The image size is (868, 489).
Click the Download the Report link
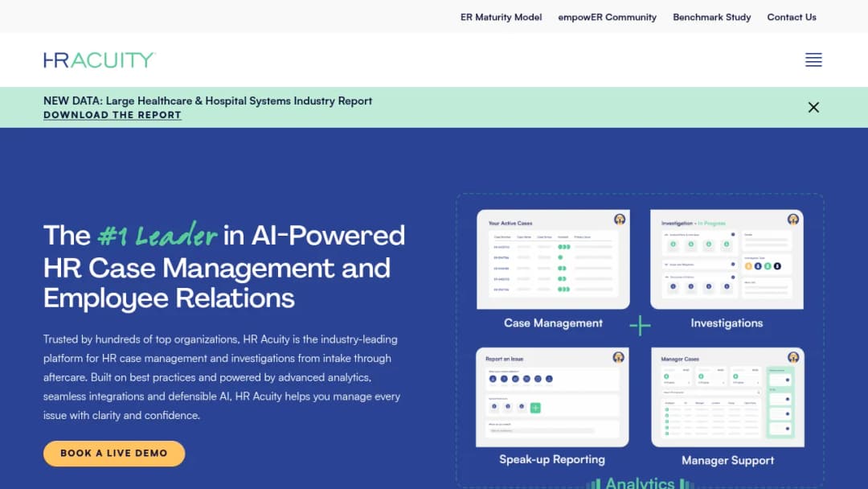coord(113,115)
